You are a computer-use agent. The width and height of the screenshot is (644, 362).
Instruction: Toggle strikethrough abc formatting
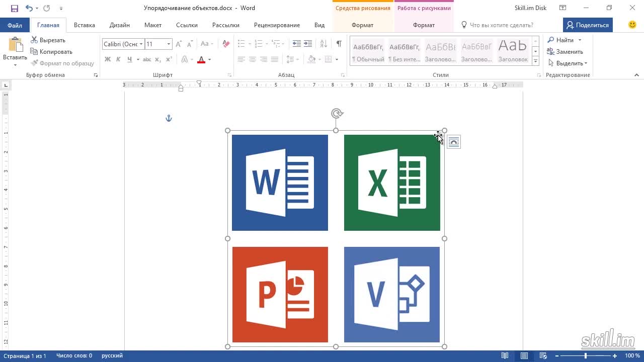tap(147, 59)
